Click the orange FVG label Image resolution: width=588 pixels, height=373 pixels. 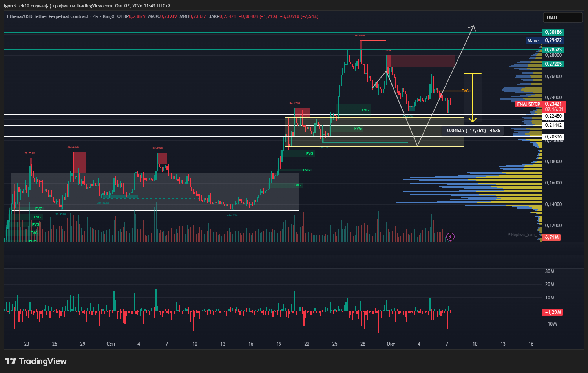pyautogui.click(x=465, y=91)
